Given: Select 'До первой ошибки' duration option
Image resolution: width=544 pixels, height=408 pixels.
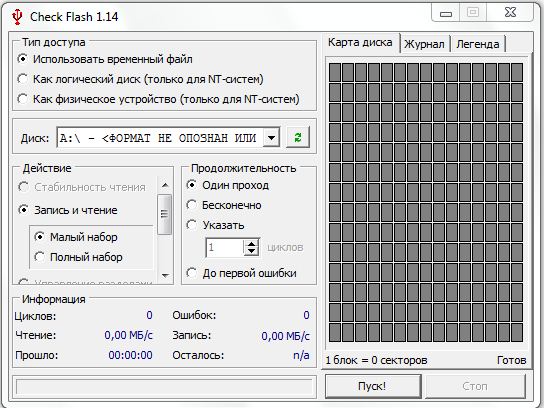Looking at the screenshot, I should pyautogui.click(x=242, y=273).
